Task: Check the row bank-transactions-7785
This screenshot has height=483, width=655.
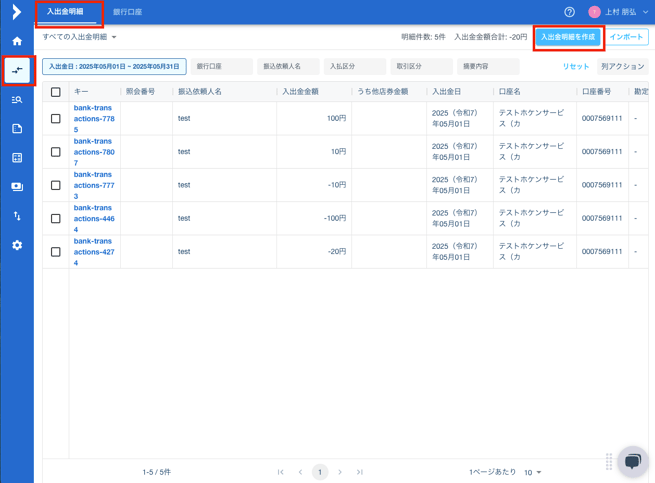Action: (x=56, y=119)
